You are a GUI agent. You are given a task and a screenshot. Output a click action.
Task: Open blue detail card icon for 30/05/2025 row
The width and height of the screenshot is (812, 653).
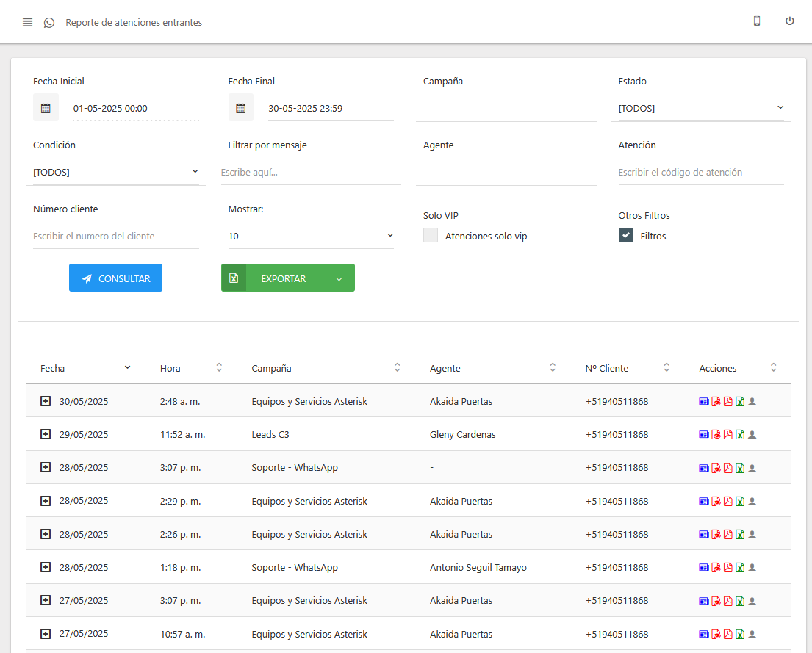pos(704,401)
